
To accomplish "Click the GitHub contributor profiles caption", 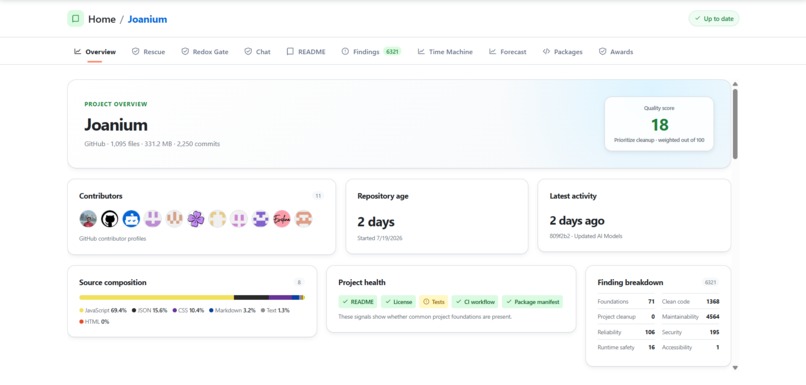I will [x=113, y=239].
